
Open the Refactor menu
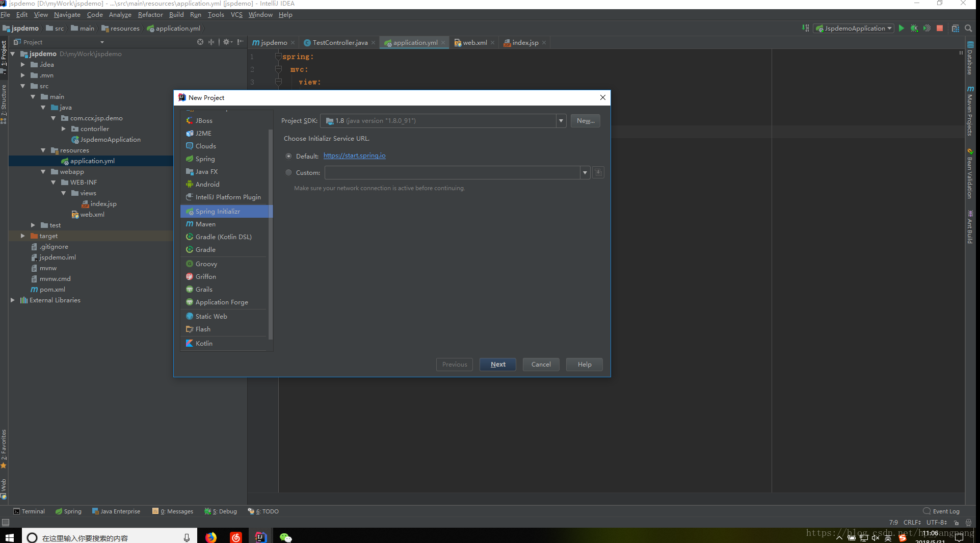click(x=150, y=15)
